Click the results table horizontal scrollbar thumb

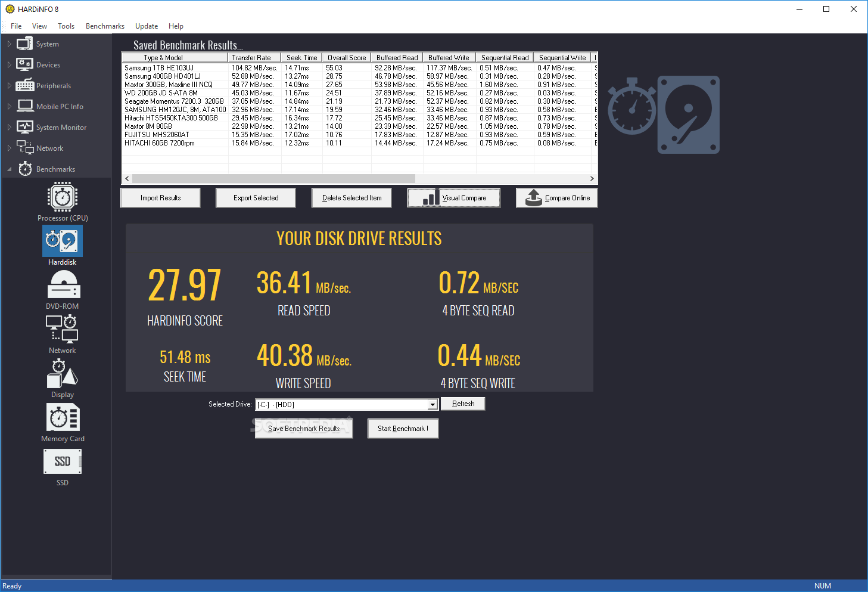pyautogui.click(x=273, y=178)
